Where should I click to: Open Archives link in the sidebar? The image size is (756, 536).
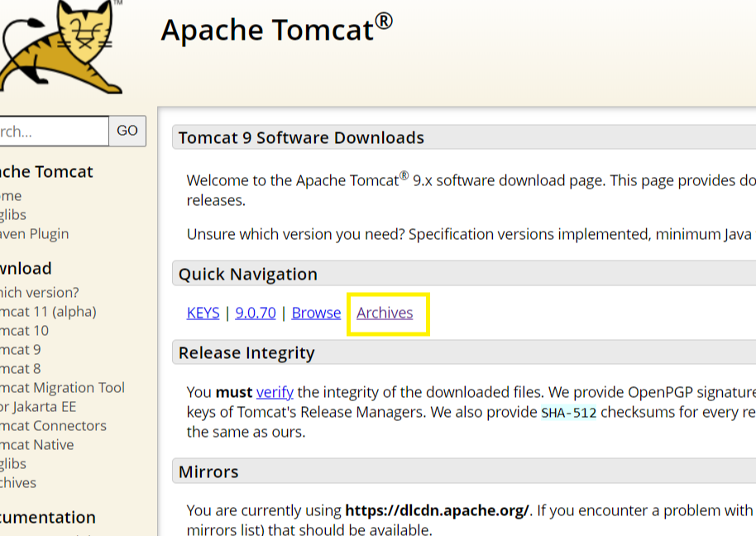pos(18,482)
